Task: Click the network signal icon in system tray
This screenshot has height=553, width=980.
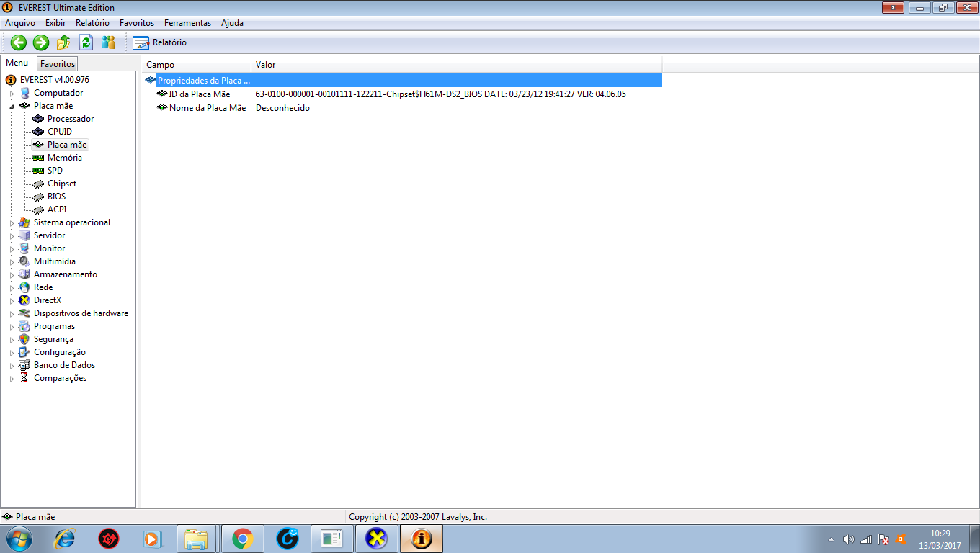Action: [866, 539]
